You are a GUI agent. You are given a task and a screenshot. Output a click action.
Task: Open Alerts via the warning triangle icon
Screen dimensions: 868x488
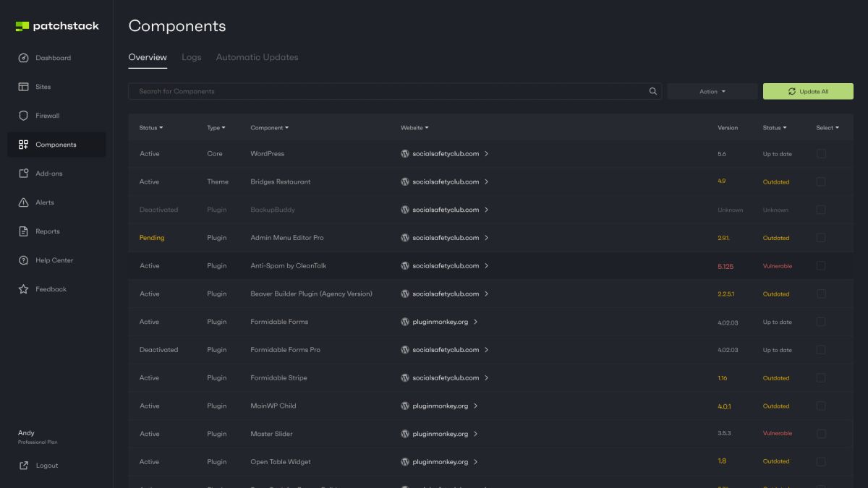pyautogui.click(x=23, y=202)
